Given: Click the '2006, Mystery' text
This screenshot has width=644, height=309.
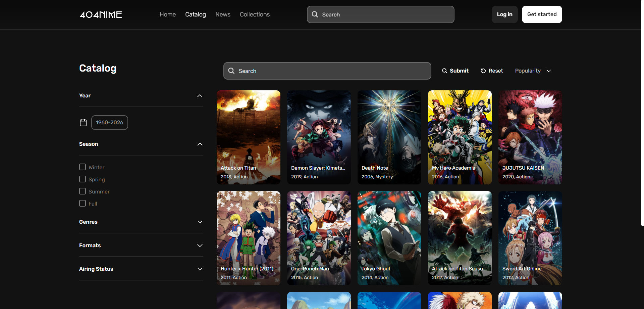Looking at the screenshot, I should pyautogui.click(x=377, y=177).
